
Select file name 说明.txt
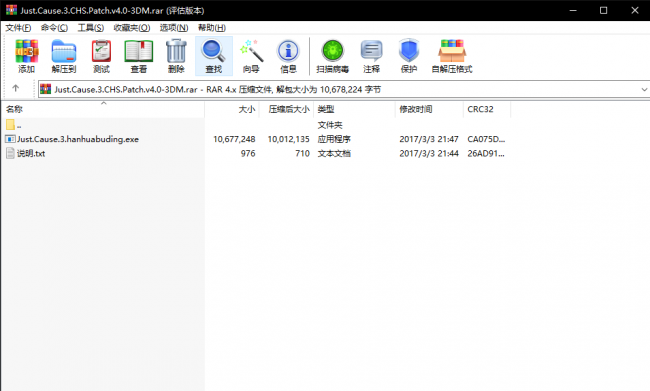click(31, 153)
